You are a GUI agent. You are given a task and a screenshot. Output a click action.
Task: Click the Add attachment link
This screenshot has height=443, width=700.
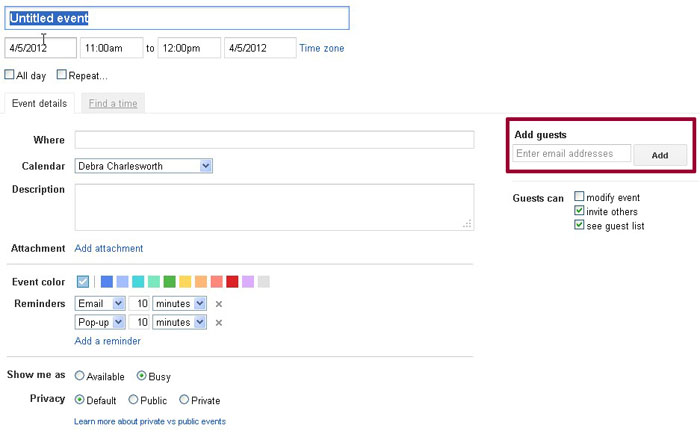[x=109, y=248]
